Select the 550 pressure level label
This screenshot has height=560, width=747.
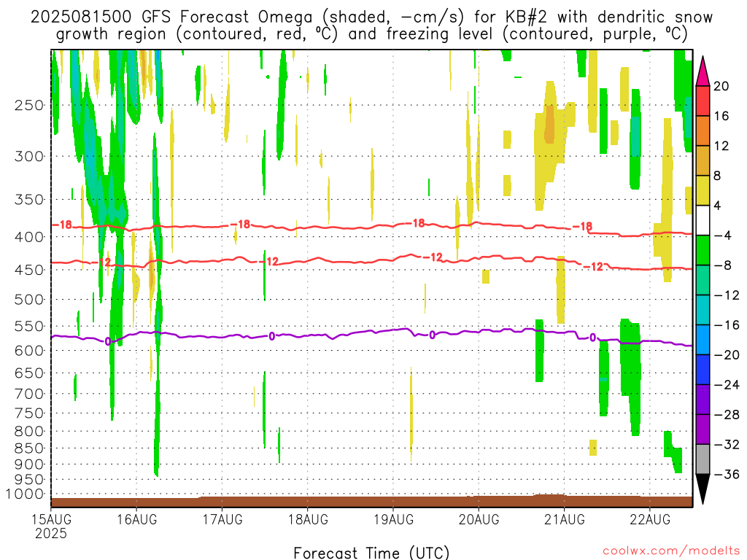pos(29,326)
